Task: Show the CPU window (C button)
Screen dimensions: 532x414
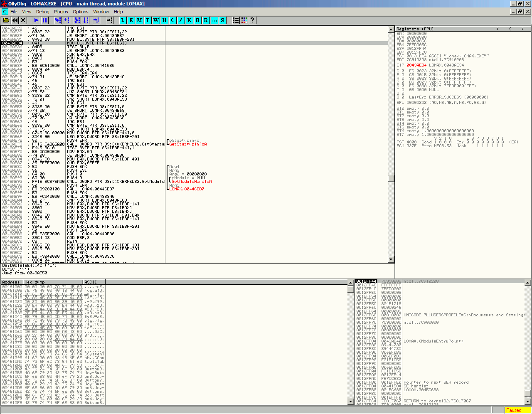Action: (172, 20)
